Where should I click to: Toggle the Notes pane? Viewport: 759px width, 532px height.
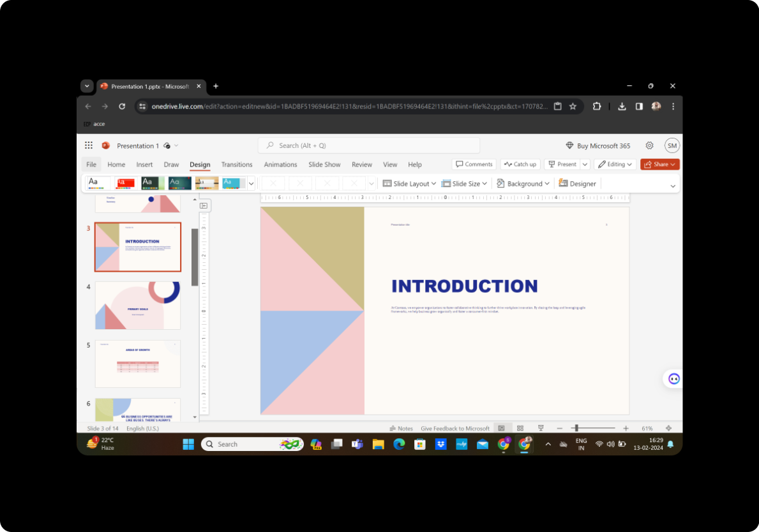pos(401,428)
